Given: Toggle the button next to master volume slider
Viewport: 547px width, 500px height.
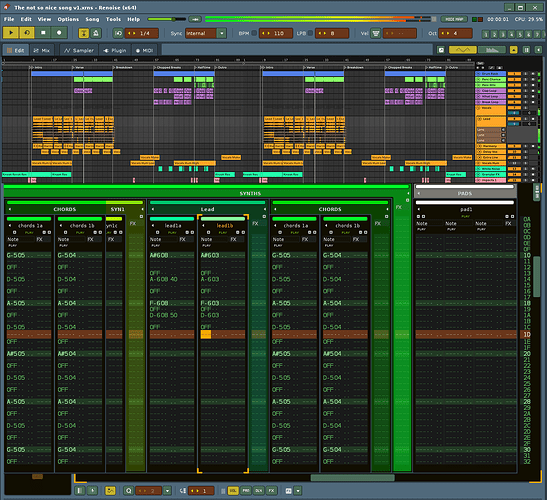Looking at the screenshot, I should [195, 19].
